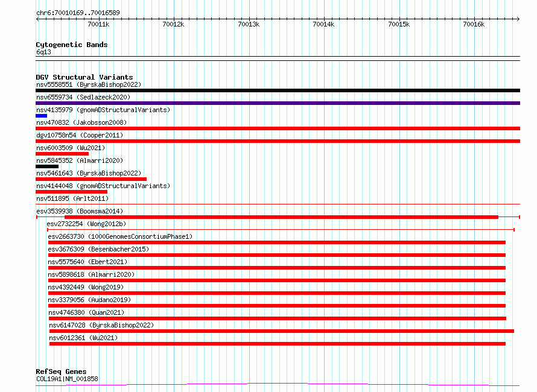Open the RefSeq Genes track title

61,371
